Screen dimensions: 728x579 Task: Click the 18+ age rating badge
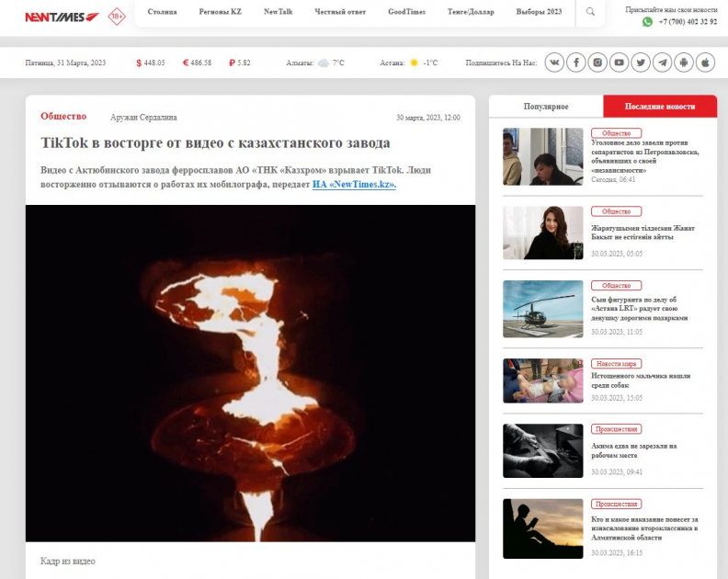pyautogui.click(x=117, y=17)
